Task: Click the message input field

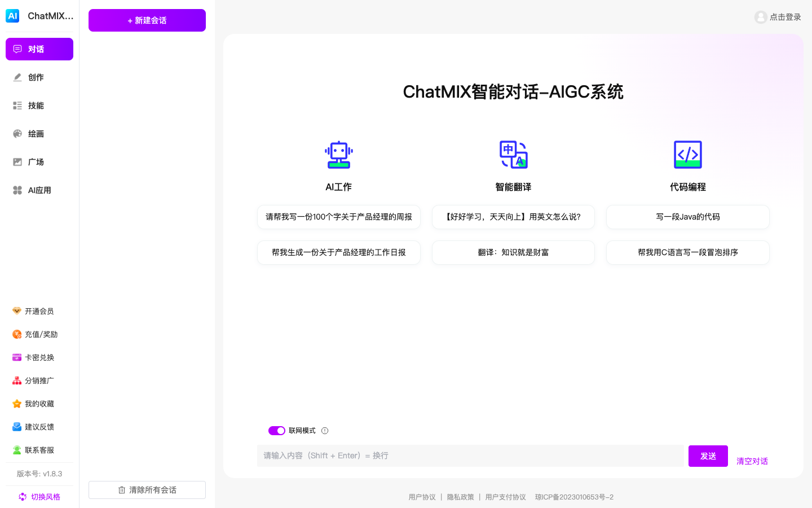Action: 471,456
